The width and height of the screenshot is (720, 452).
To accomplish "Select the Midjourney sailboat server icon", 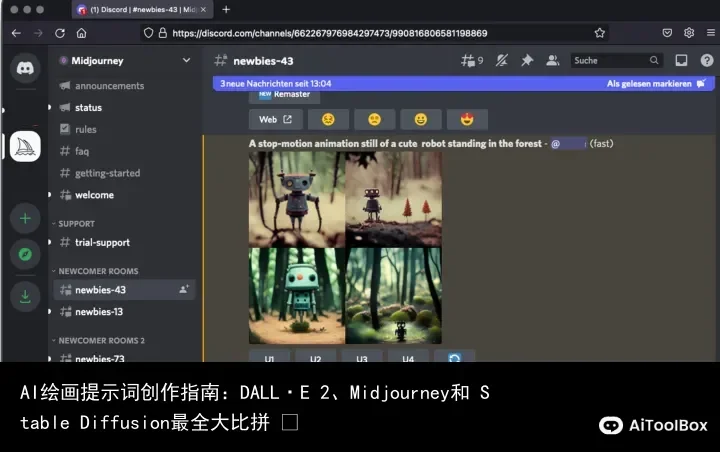I will pyautogui.click(x=25, y=147).
